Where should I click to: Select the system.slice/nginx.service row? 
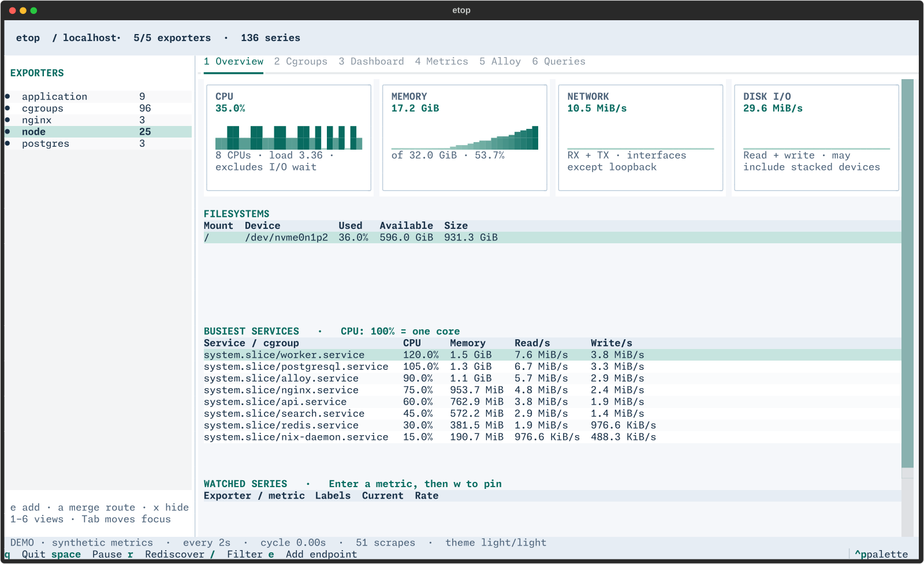tap(552, 390)
